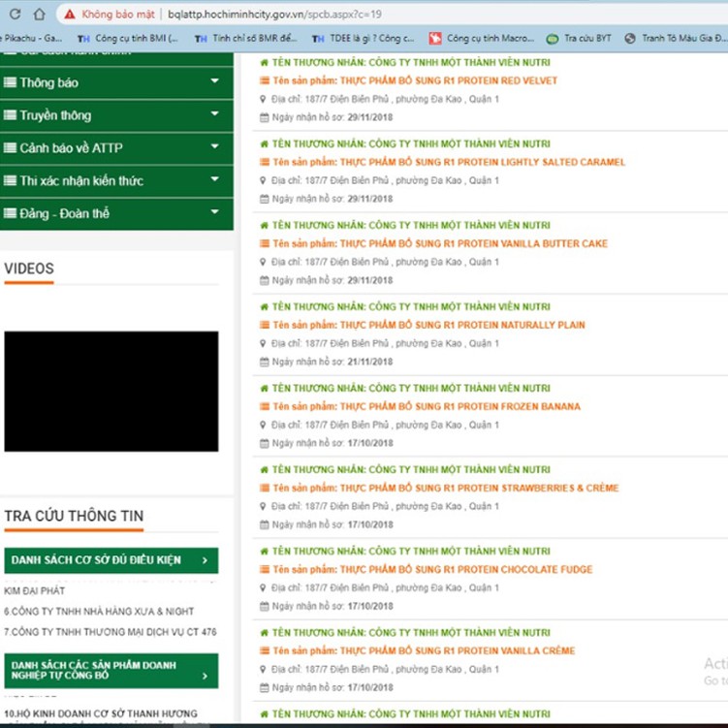Open the R1 Protein Red Velvet product link
The height and width of the screenshot is (728, 728).
[415, 81]
